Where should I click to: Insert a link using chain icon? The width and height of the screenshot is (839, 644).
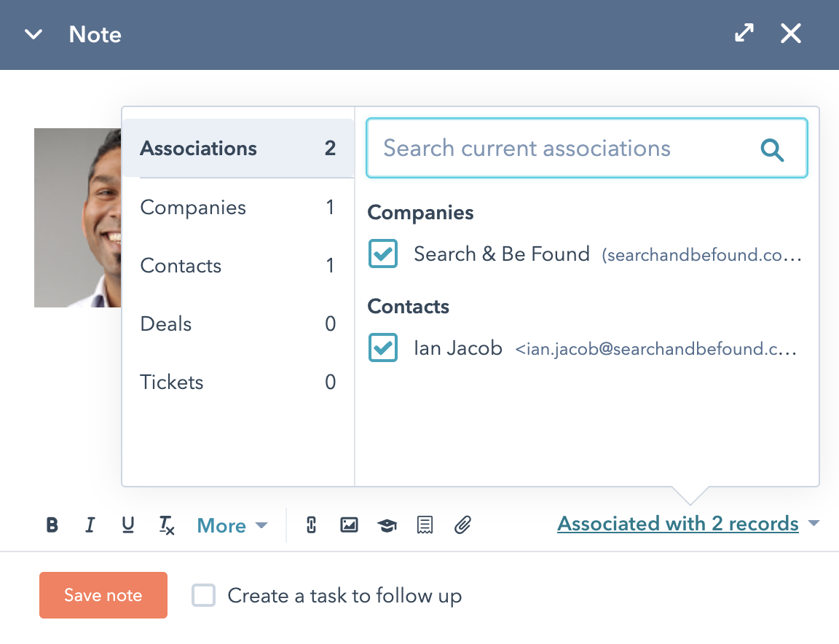pos(311,525)
